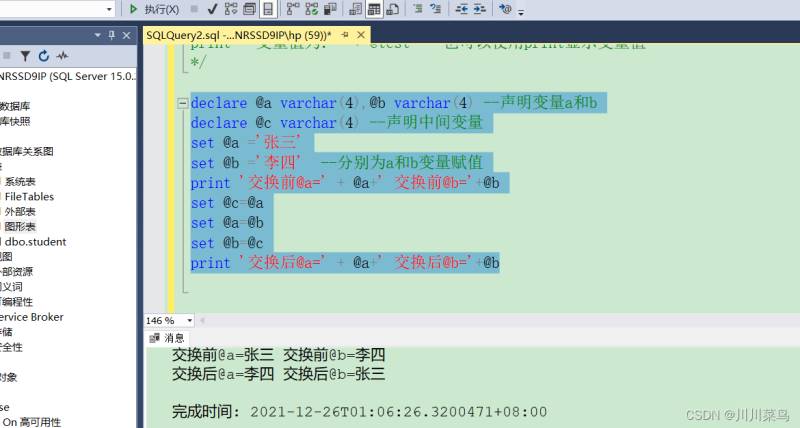This screenshot has width=800, height=428.
Task: Click the print '交换后@a=' code line
Action: point(345,263)
